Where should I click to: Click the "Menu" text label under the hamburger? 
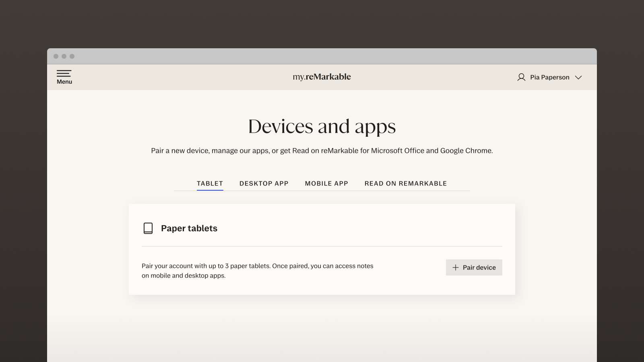pos(64,82)
